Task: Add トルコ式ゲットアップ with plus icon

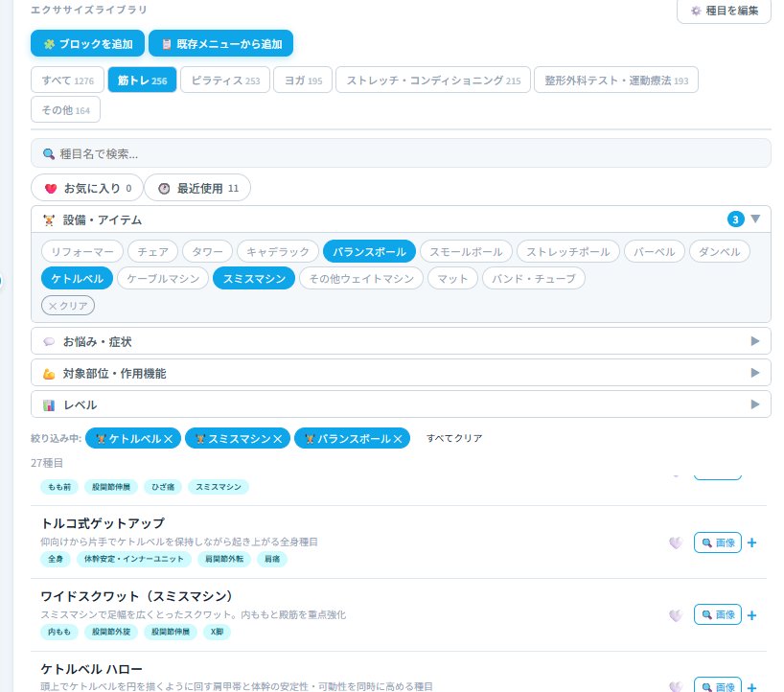Action: tap(751, 542)
